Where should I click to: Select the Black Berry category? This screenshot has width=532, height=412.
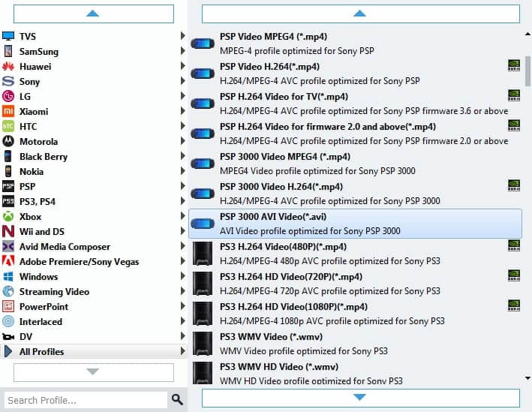[x=44, y=157]
